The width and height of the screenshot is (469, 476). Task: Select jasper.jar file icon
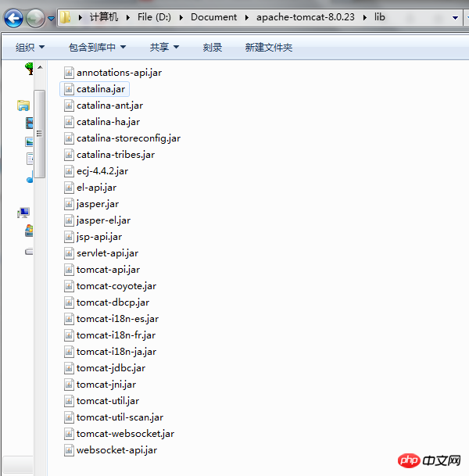point(69,204)
